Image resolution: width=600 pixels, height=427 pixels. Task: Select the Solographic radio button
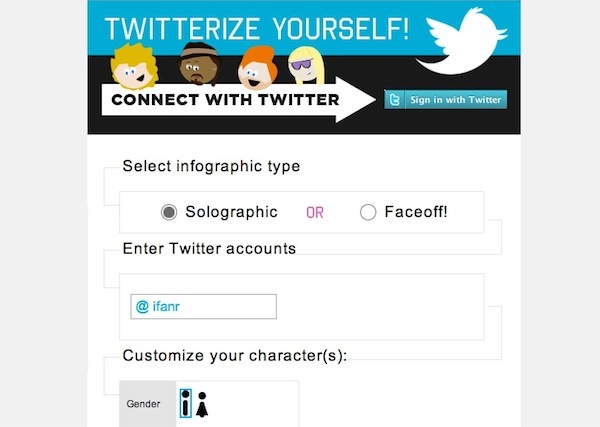click(x=169, y=212)
